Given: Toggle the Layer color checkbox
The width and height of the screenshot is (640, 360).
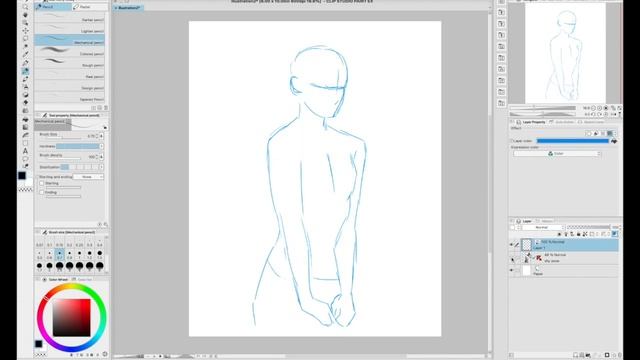Looking at the screenshot, I should 512,141.
